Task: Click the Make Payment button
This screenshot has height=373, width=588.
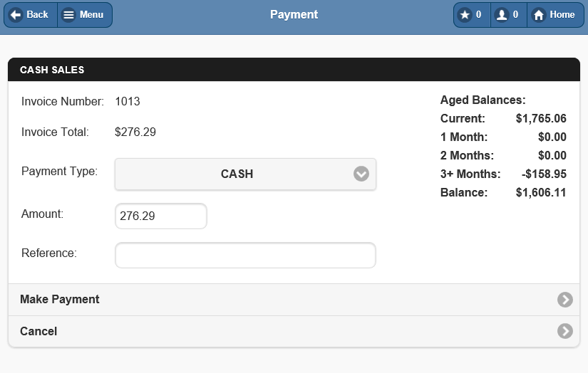Action: (x=60, y=300)
